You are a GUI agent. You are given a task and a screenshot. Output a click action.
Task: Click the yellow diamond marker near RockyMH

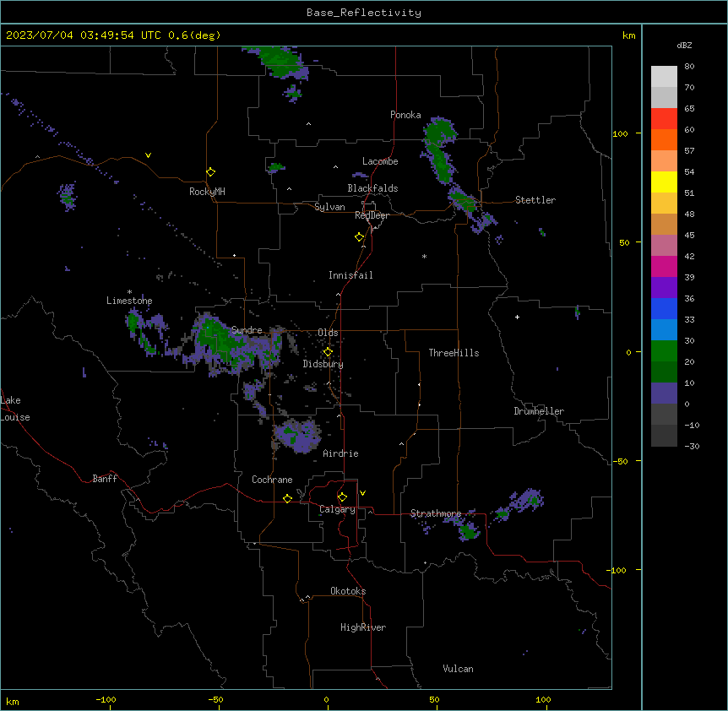pos(211,171)
